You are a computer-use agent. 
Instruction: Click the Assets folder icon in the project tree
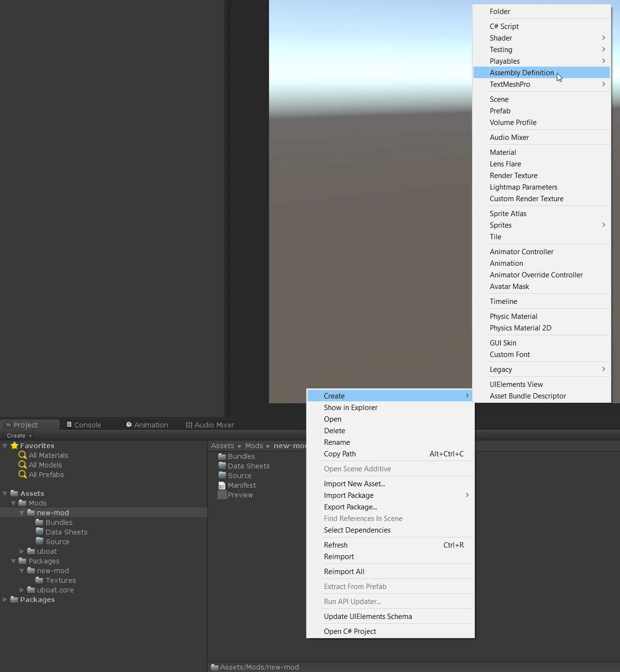pos(14,493)
